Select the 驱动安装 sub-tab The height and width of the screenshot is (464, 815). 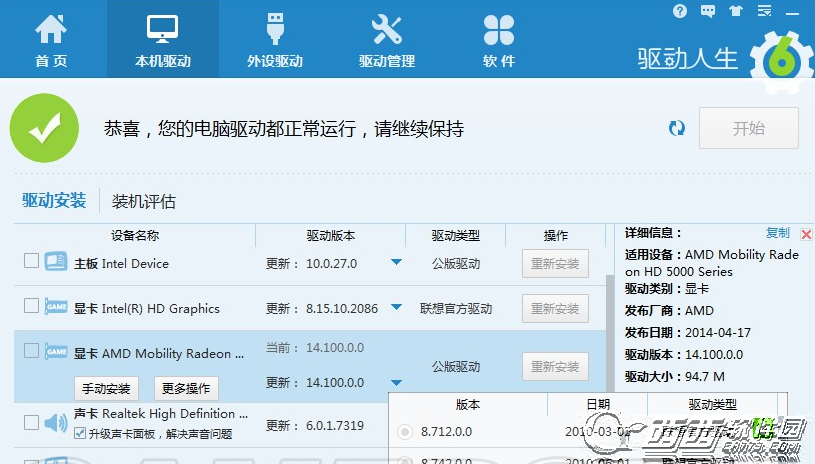click(x=54, y=201)
